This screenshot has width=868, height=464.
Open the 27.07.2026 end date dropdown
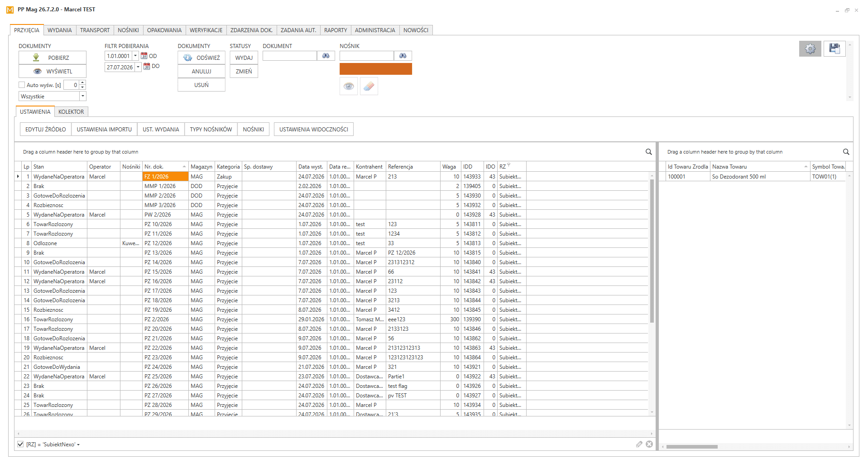tap(138, 67)
